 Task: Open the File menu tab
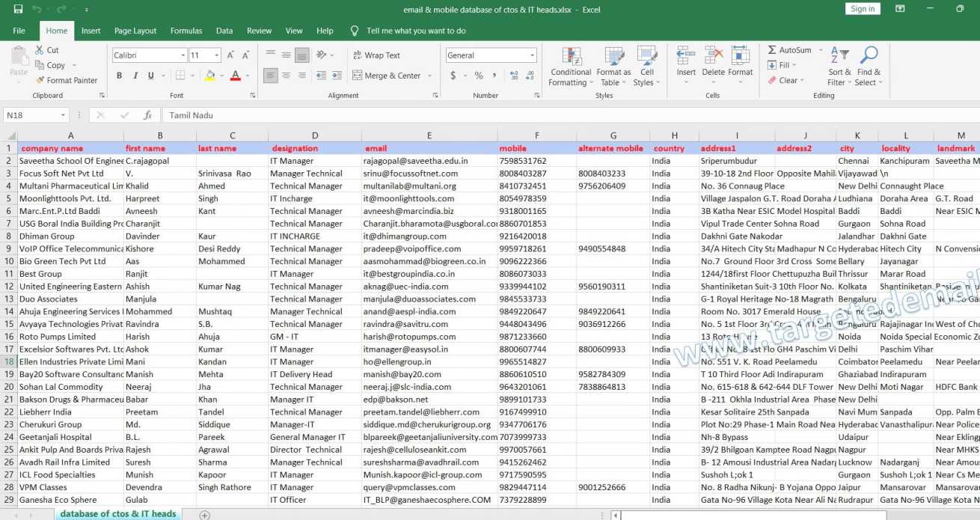[x=19, y=31]
